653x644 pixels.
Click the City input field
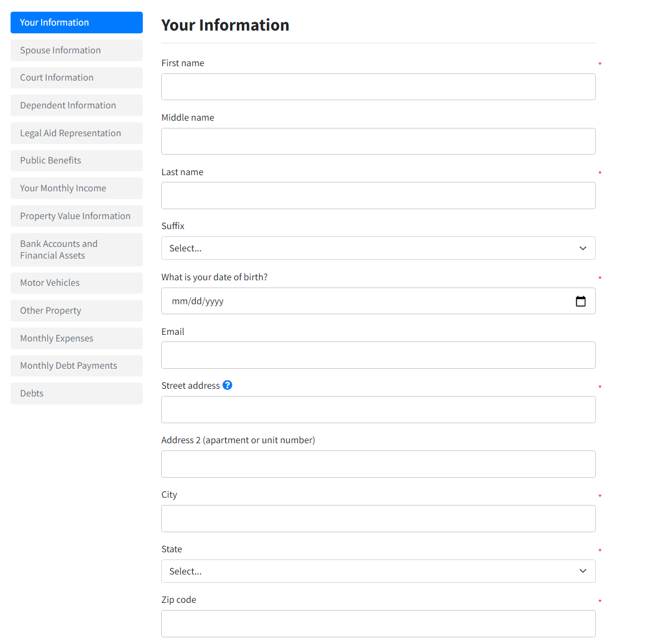point(378,519)
